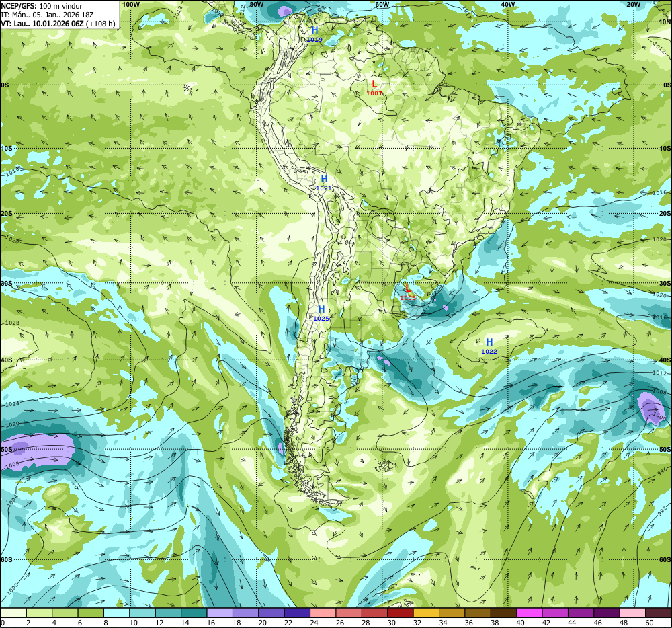The height and width of the screenshot is (628, 672).
Task: Select the light green 2–4 legend swatch
Action: point(40,613)
